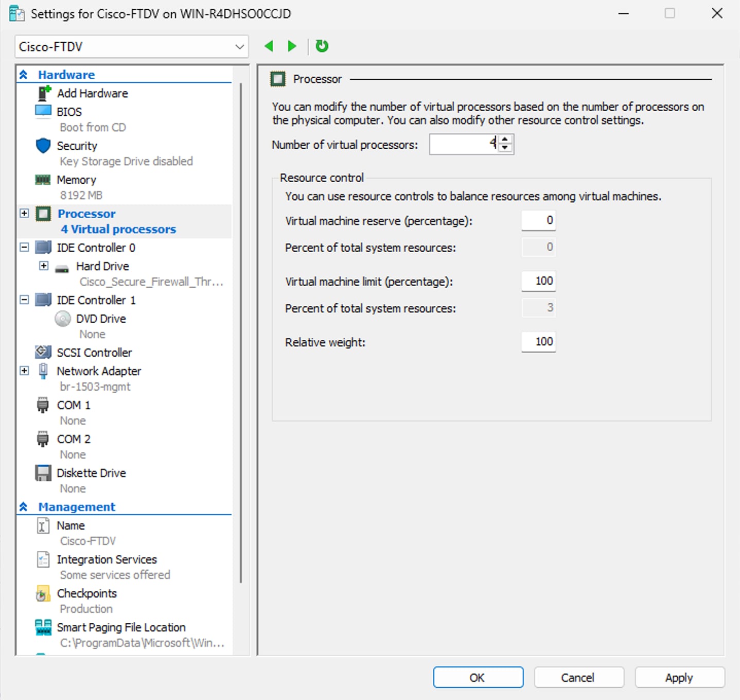Click the DVD Drive disc icon
This screenshot has width=740, height=700.
pos(63,319)
